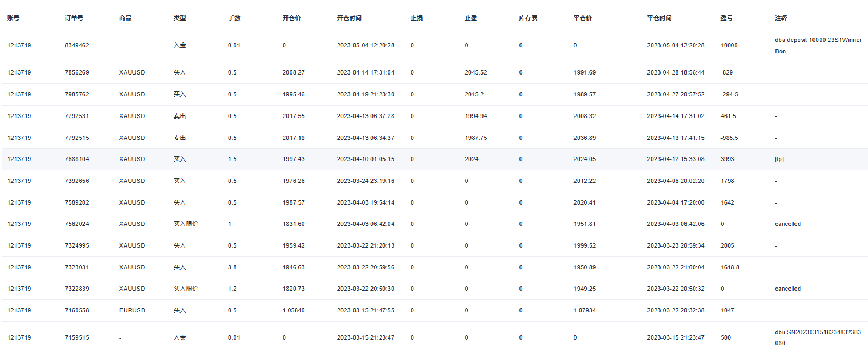Click open time 2023-03-24 23:19:16
Screen dimensions: 868x356
tap(365, 181)
